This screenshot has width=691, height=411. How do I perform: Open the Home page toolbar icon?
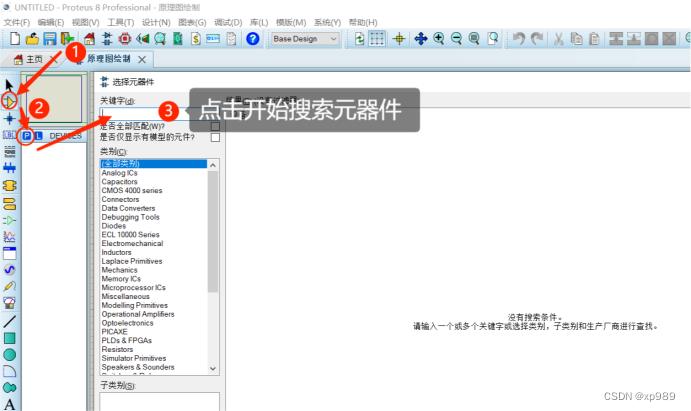89,39
